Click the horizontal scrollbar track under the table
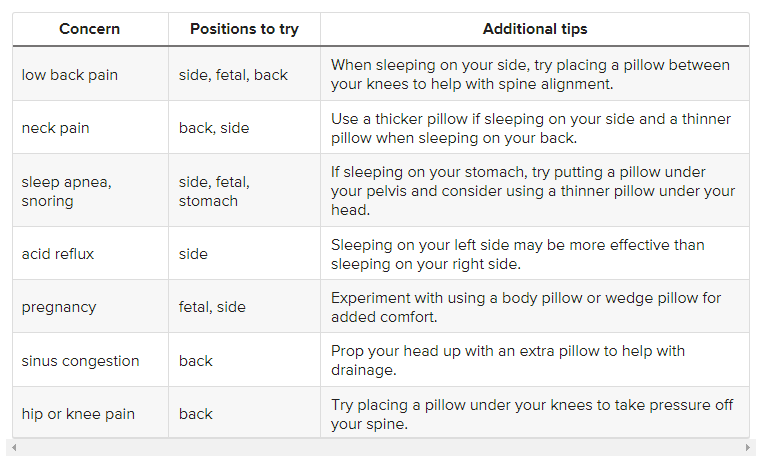Screen dimensions: 769x468 coord(380,447)
